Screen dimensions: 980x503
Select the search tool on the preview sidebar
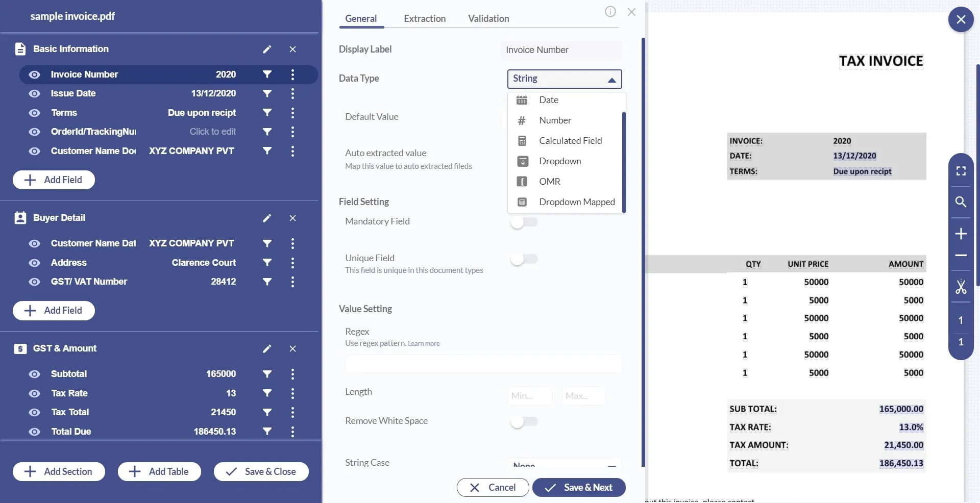961,203
